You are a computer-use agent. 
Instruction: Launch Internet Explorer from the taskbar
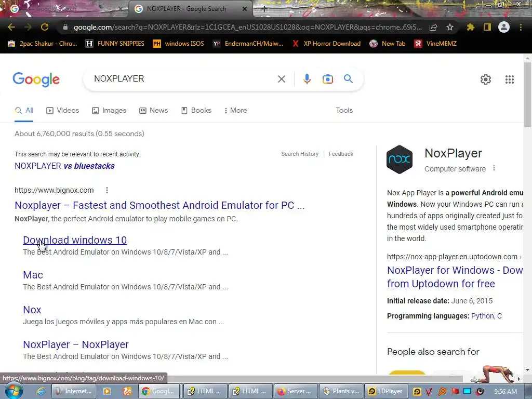[x=41, y=391]
